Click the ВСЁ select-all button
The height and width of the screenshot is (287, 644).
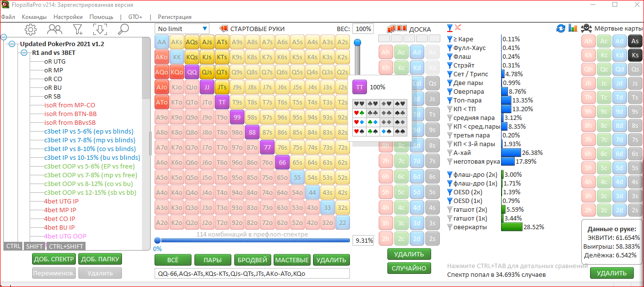click(x=173, y=260)
